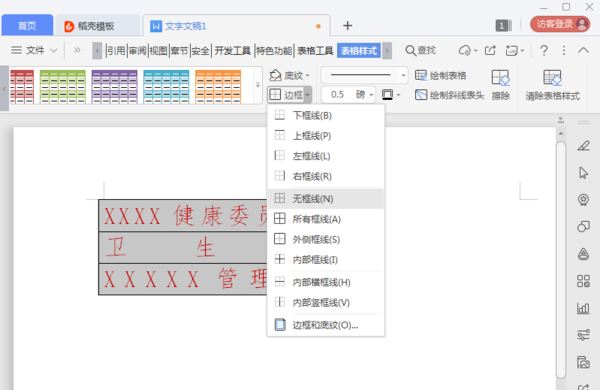Open the 表格工具 ribbon tab
Screen dimensions: 600x390
pyautogui.click(x=315, y=51)
